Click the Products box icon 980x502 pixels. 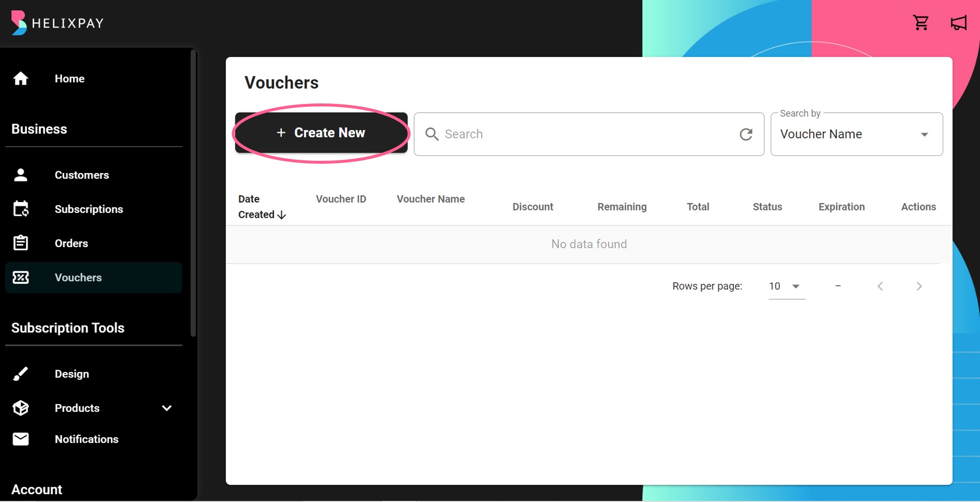click(x=21, y=408)
